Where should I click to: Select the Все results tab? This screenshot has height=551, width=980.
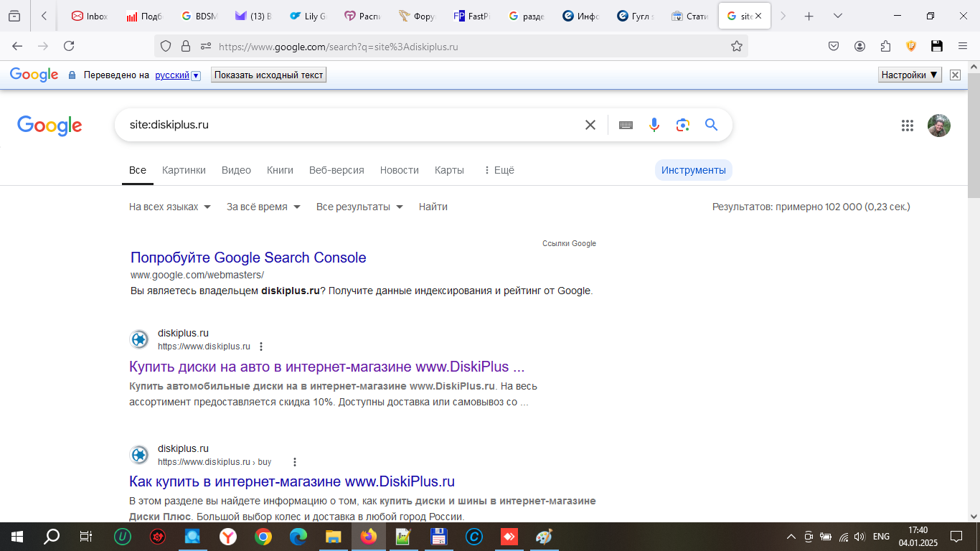coord(138,170)
